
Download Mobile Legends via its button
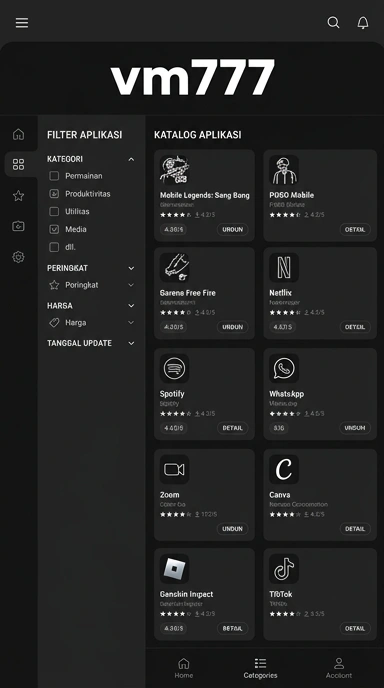pos(233,229)
